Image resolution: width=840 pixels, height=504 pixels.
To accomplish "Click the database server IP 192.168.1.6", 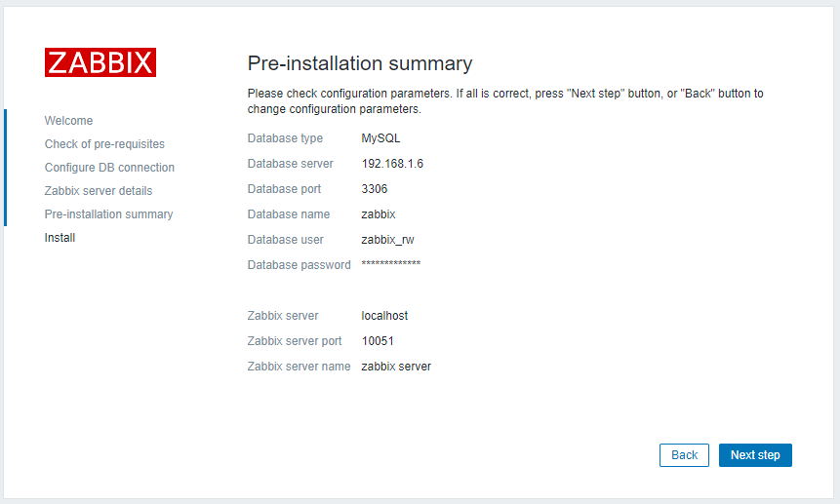I will point(392,164).
